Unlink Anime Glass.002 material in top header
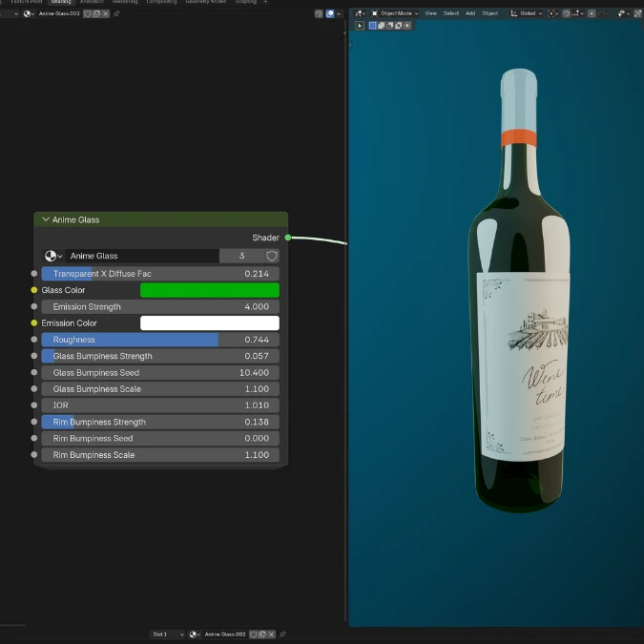The width and height of the screenshot is (644, 644). (x=106, y=13)
